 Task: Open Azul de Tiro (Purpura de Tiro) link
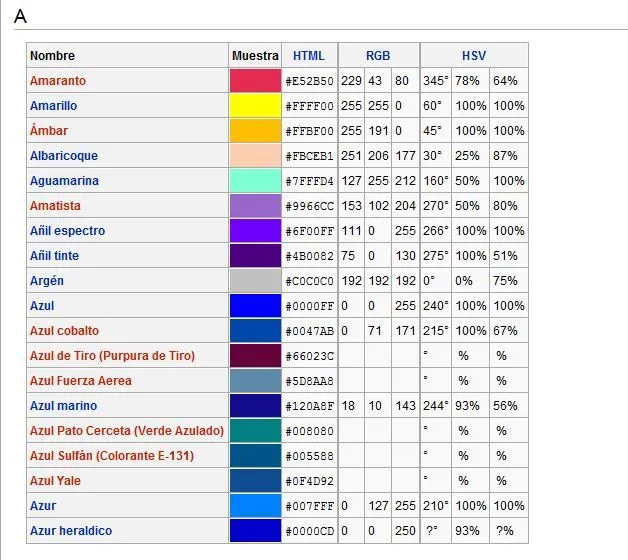[x=112, y=356]
